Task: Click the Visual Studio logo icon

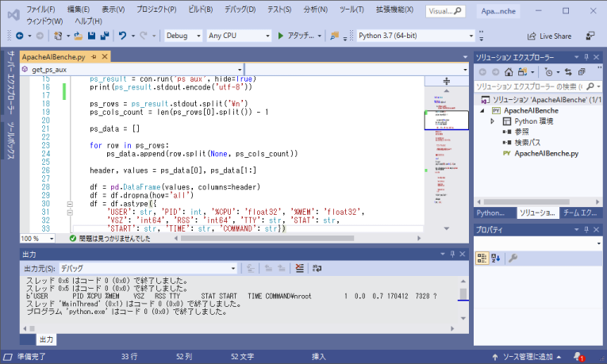Action: coord(13,15)
